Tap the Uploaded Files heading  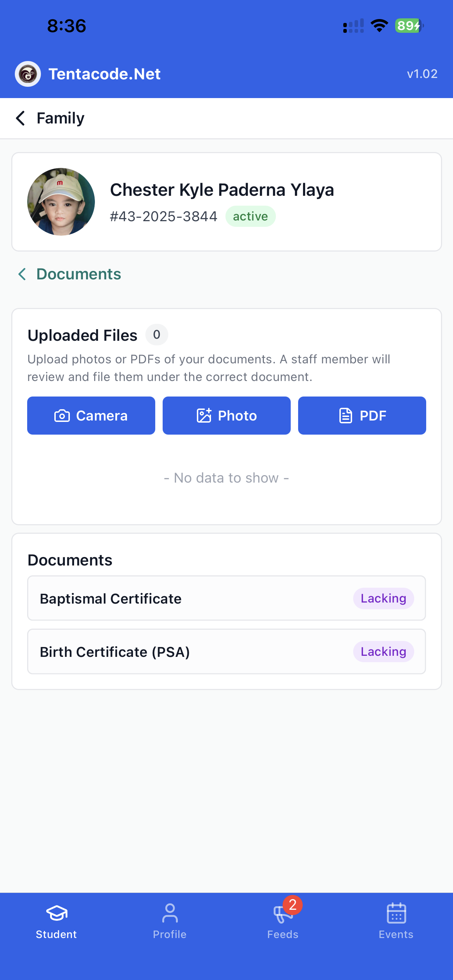click(x=83, y=335)
